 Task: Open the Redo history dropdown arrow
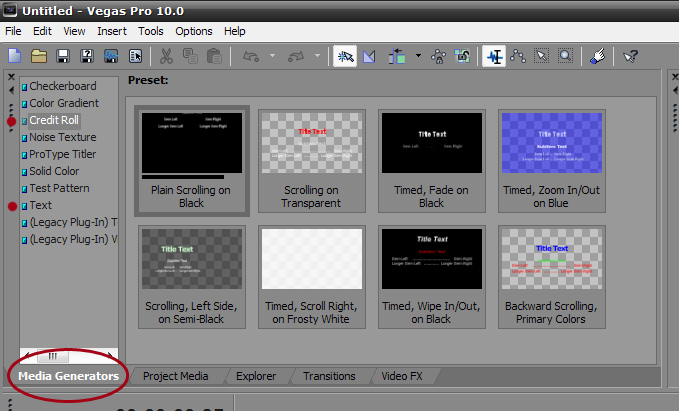[x=317, y=55]
